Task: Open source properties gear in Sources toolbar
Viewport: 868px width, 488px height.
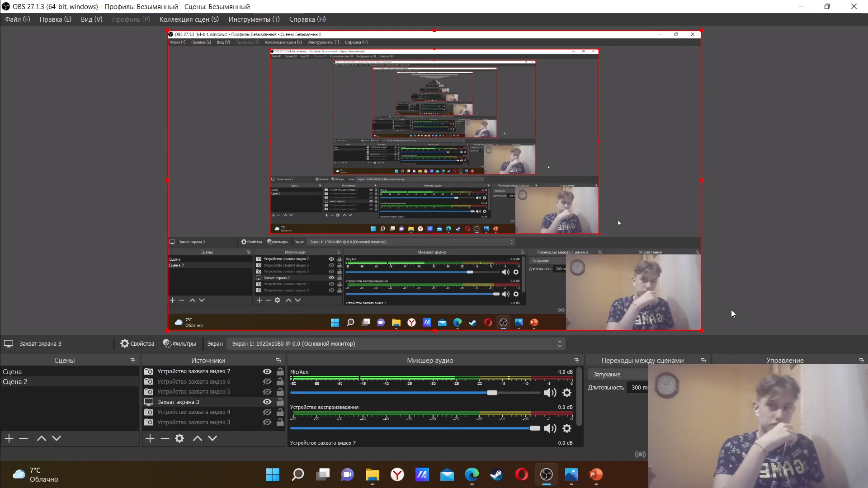Action: 179,438
